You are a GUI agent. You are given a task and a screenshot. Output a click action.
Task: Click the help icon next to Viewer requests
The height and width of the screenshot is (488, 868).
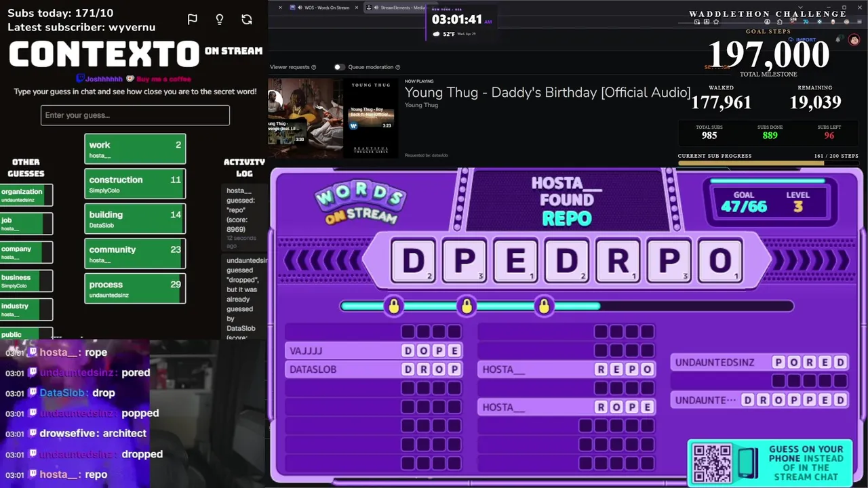(x=313, y=67)
